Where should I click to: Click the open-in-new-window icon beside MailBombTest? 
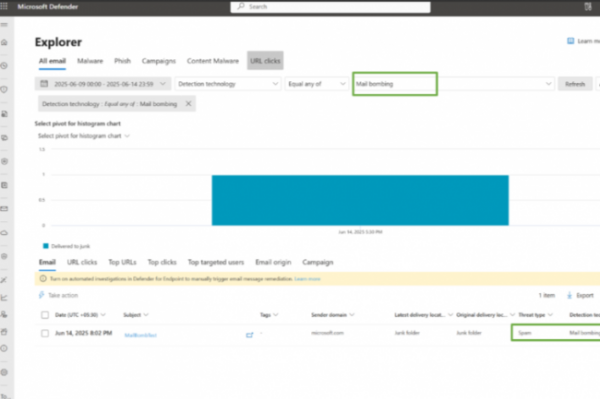click(x=249, y=335)
